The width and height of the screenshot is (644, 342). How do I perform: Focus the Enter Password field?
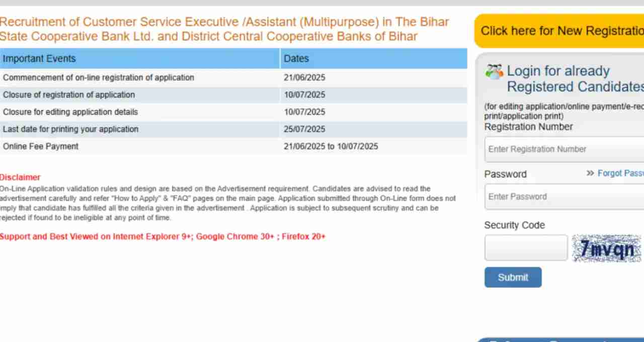pos(564,197)
